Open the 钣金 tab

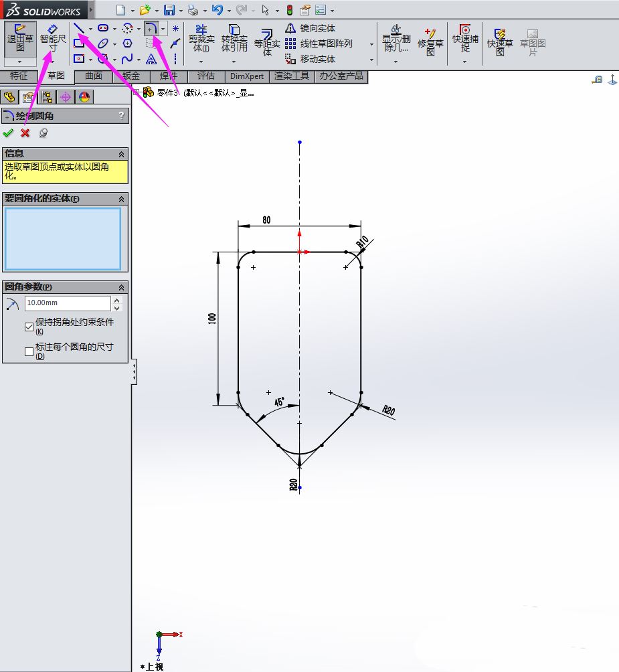tap(131, 76)
